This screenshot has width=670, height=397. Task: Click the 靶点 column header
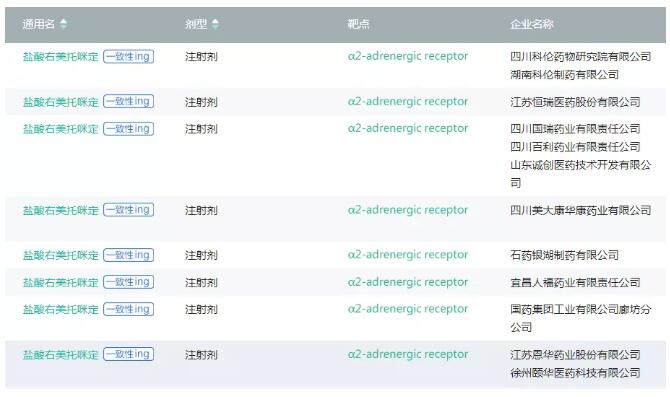coord(359,24)
